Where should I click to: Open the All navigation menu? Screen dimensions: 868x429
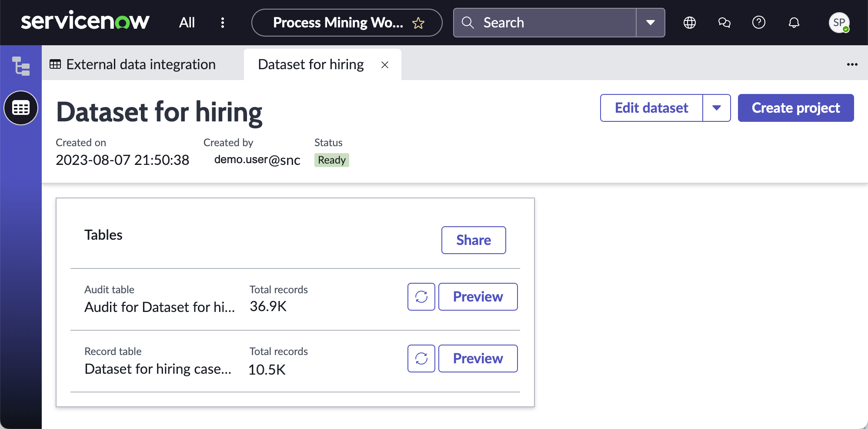pyautogui.click(x=187, y=23)
